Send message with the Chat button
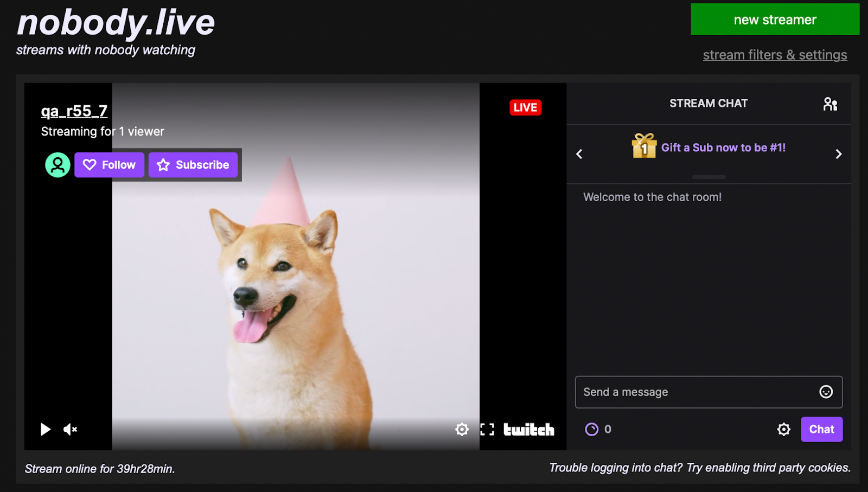This screenshot has width=868, height=492. (821, 430)
